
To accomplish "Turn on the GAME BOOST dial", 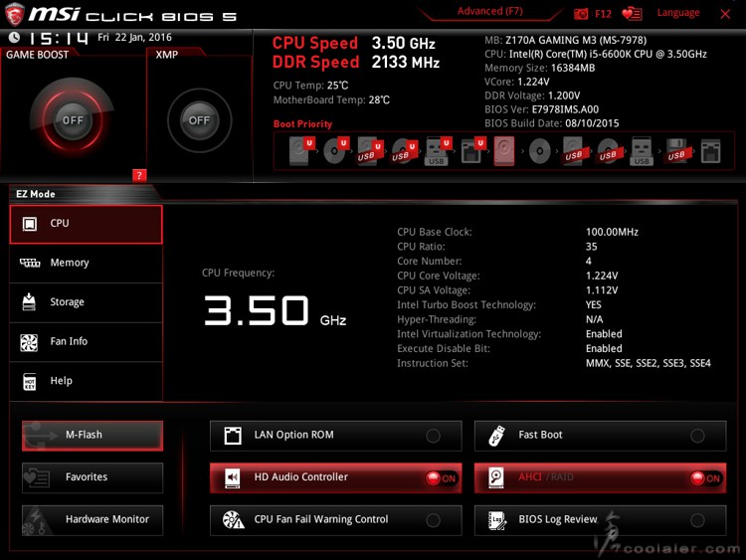I will (x=73, y=120).
